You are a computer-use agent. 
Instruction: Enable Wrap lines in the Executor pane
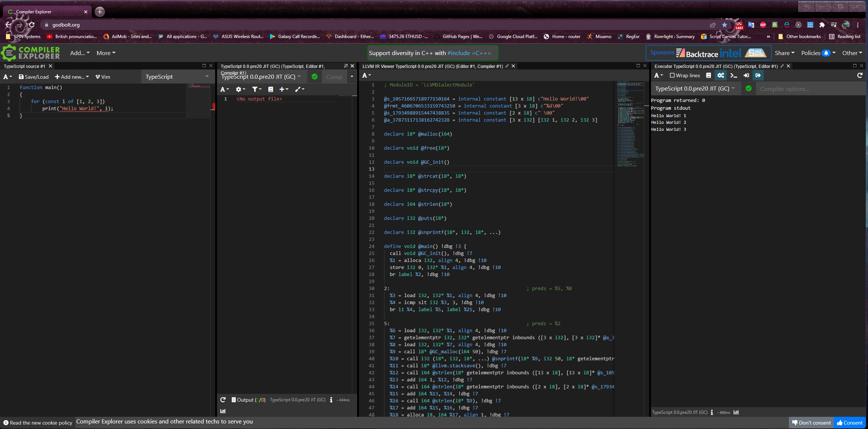pyautogui.click(x=684, y=75)
